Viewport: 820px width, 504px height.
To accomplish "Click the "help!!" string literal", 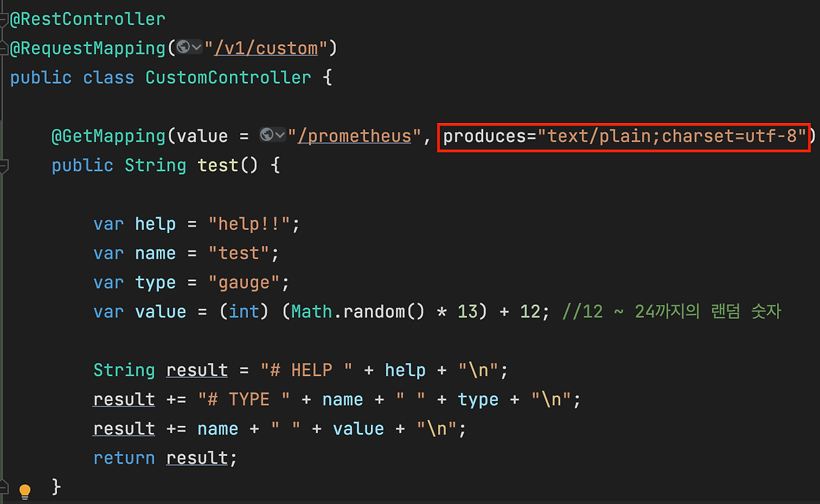I will tap(249, 224).
